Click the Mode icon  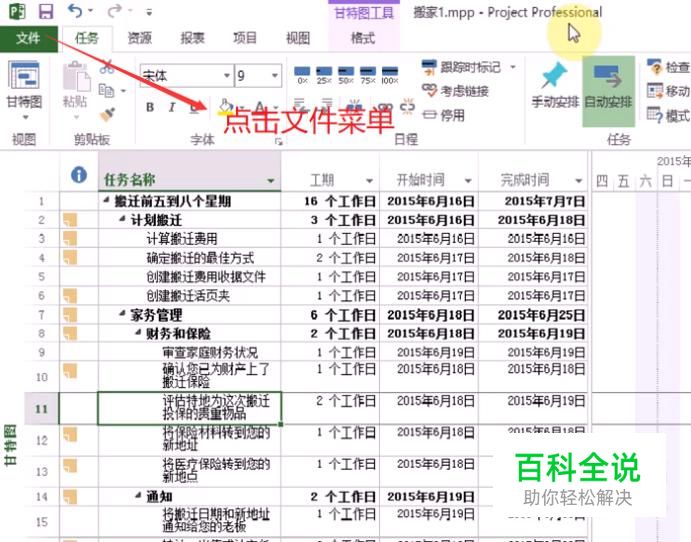pyautogui.click(x=655, y=115)
